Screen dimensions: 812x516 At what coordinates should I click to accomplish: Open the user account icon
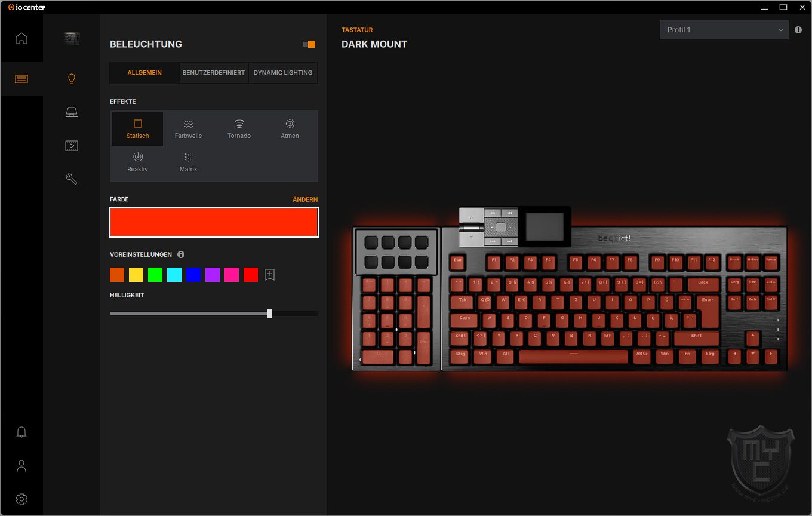[x=21, y=466]
